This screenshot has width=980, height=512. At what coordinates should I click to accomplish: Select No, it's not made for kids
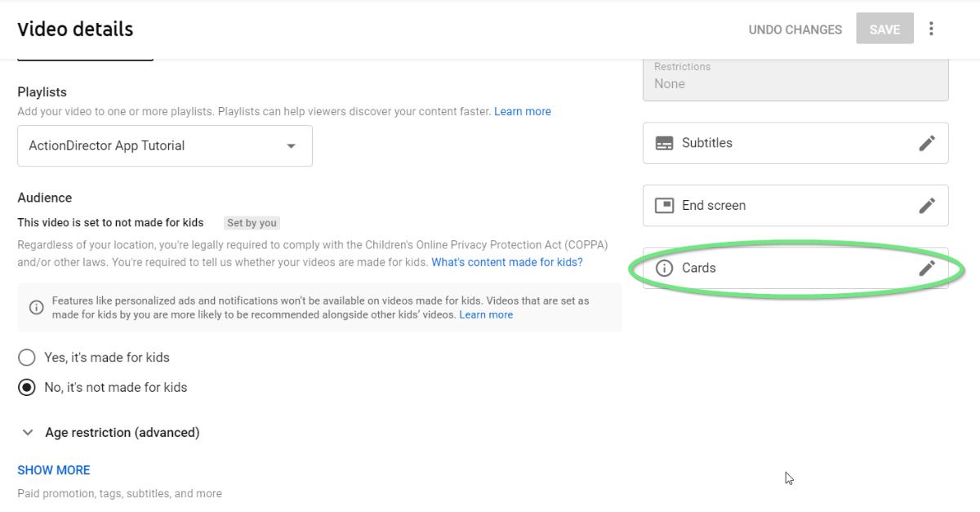point(26,386)
